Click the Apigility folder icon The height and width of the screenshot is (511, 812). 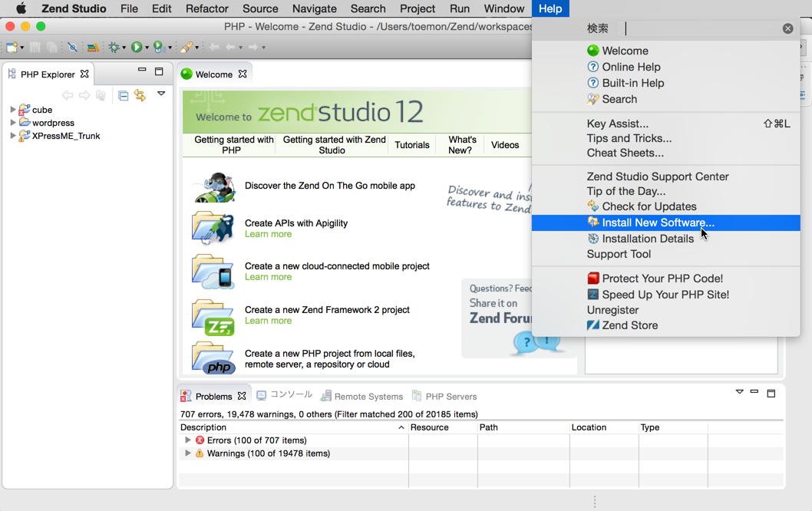[x=213, y=229]
